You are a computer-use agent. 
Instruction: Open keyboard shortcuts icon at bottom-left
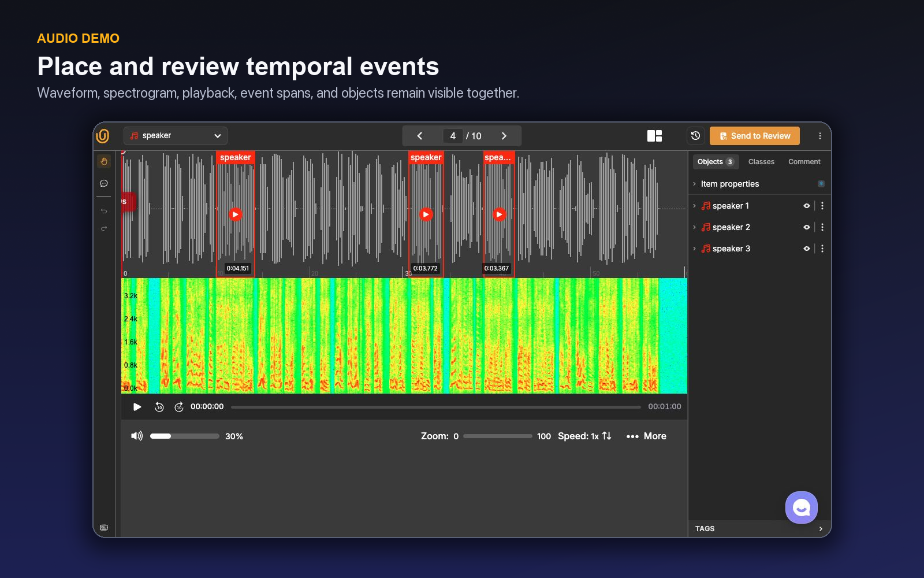[104, 527]
